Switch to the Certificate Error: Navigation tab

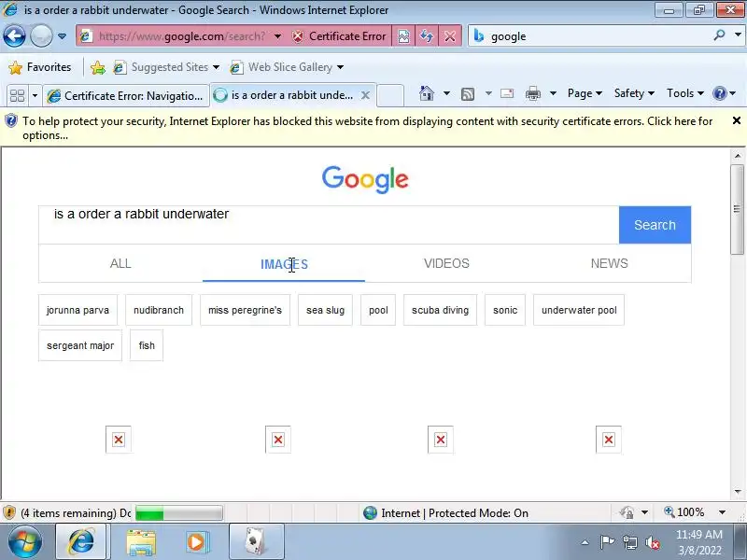[126, 96]
